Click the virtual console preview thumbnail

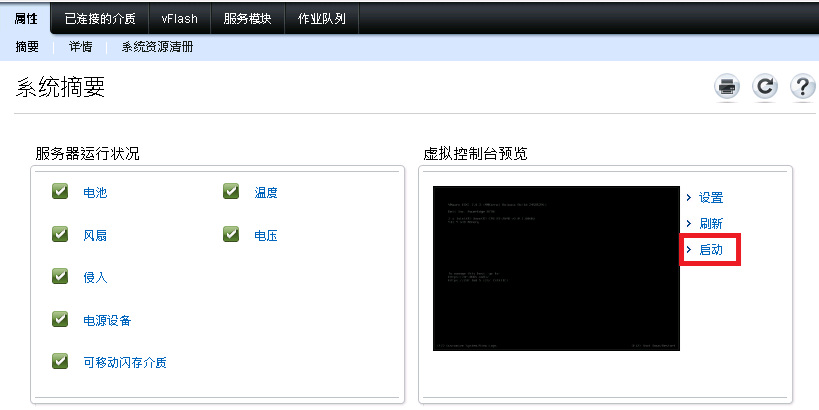[x=556, y=268]
